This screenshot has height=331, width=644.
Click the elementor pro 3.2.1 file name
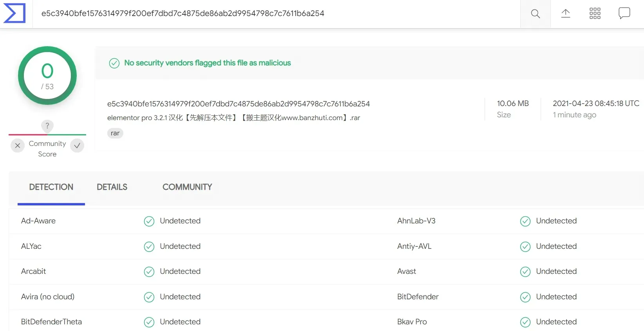[x=234, y=118]
